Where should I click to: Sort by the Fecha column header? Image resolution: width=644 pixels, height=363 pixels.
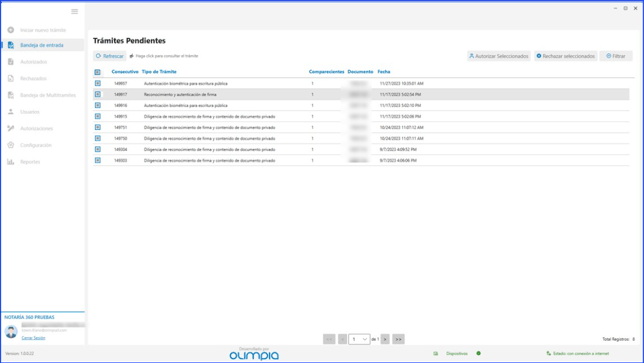(384, 72)
